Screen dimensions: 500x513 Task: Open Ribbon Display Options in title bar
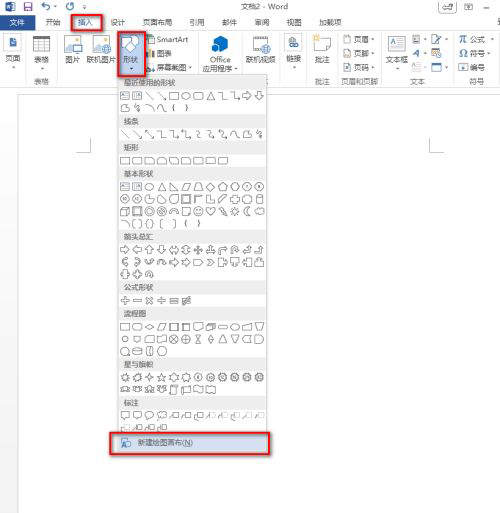click(x=468, y=7)
